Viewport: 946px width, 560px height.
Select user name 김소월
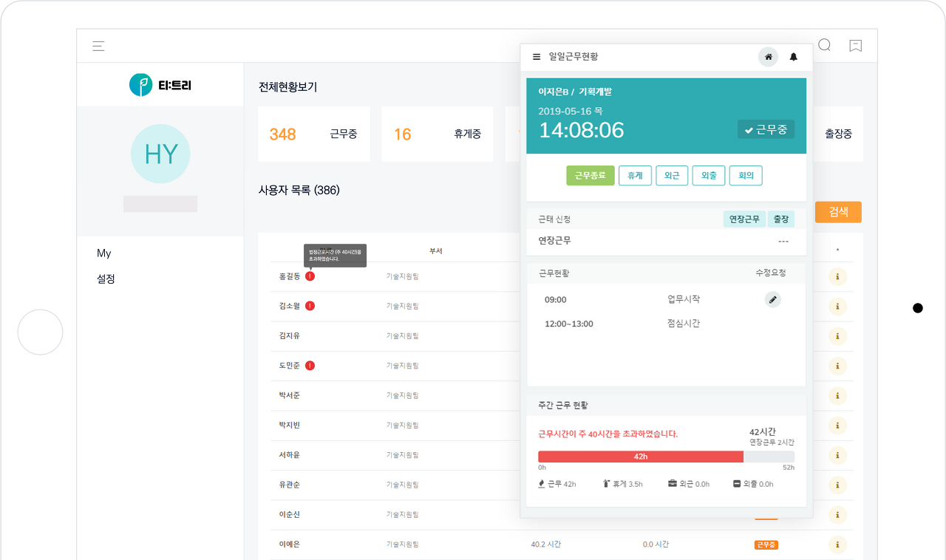[290, 306]
